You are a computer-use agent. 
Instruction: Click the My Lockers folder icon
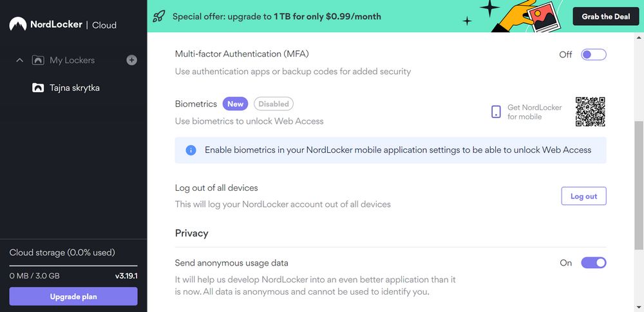click(x=38, y=61)
